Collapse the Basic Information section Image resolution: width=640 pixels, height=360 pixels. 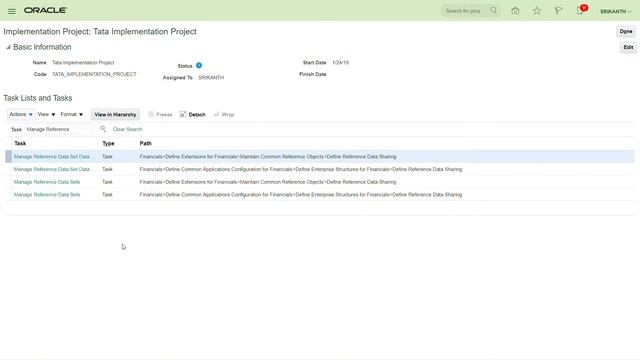point(8,47)
